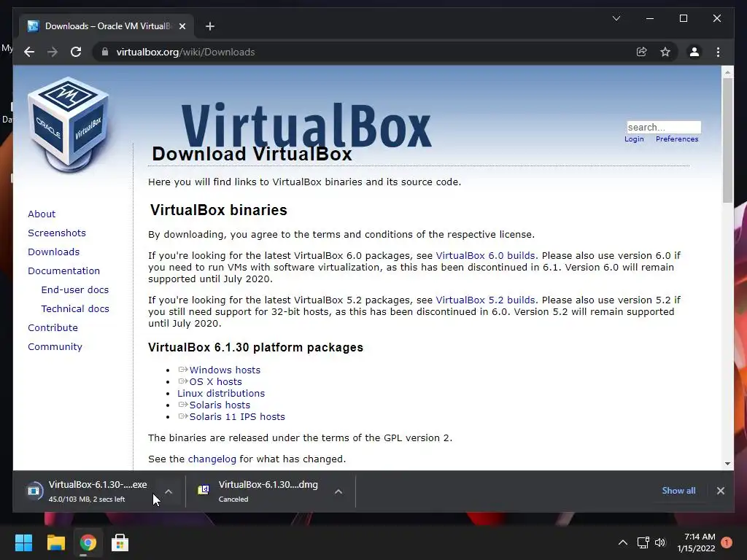Reload the VirtualBox downloads page
Viewport: 747px width, 560px height.
point(76,52)
